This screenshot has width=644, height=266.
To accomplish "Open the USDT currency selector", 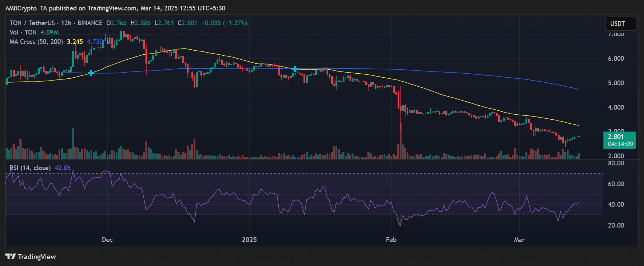I will click(x=620, y=24).
